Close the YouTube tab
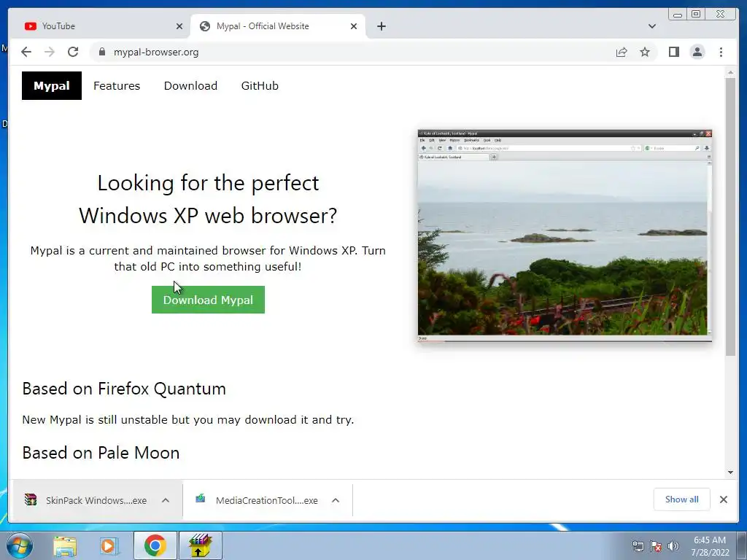 [179, 26]
